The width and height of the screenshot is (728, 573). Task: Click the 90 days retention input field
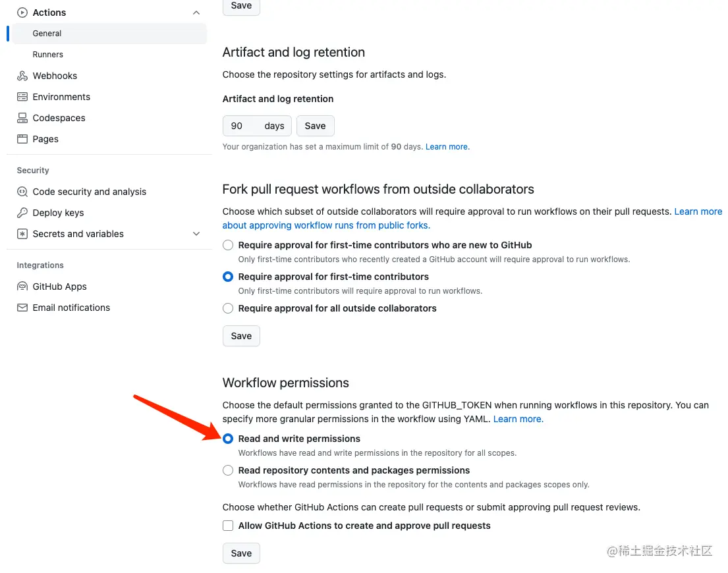click(257, 126)
